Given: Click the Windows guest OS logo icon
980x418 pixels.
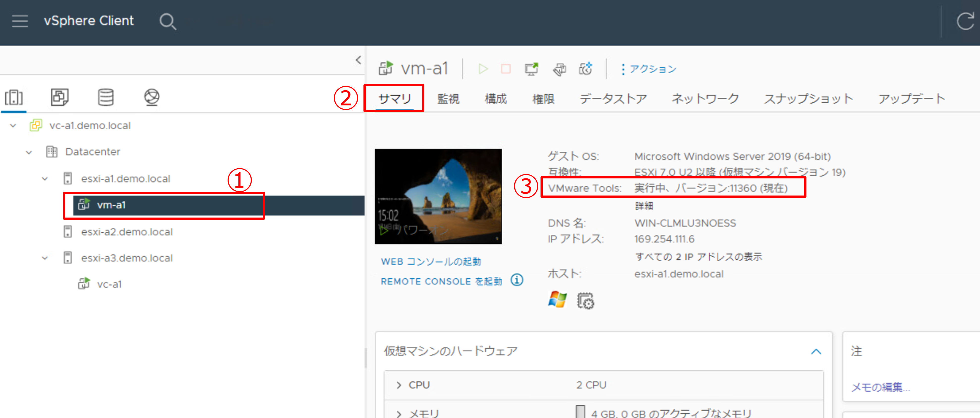Looking at the screenshot, I should pyautogui.click(x=557, y=300).
